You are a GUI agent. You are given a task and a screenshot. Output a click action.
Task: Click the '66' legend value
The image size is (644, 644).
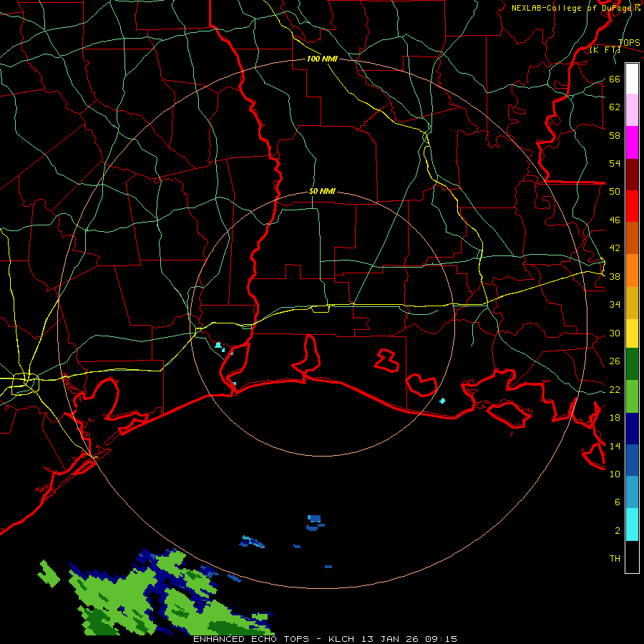(615, 79)
